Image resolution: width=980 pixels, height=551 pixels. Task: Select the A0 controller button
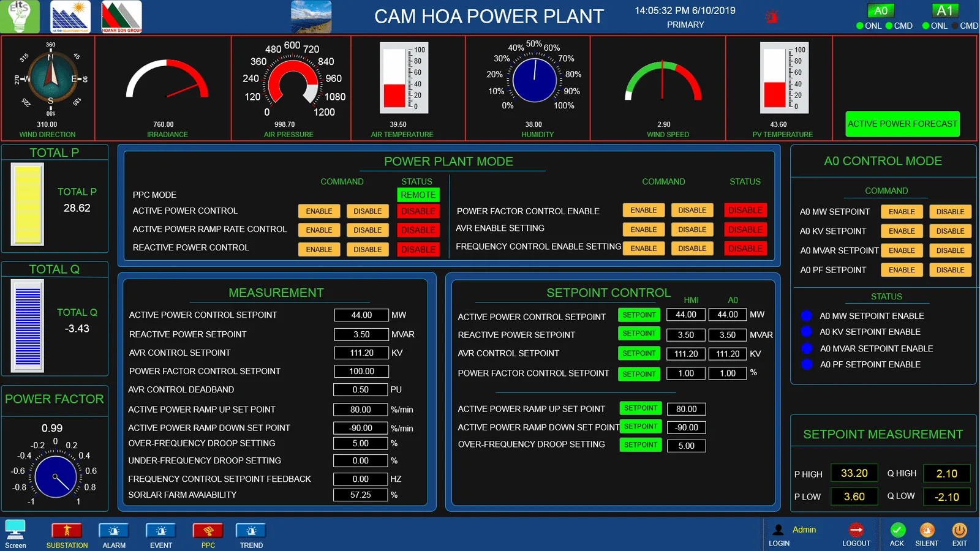pos(881,10)
